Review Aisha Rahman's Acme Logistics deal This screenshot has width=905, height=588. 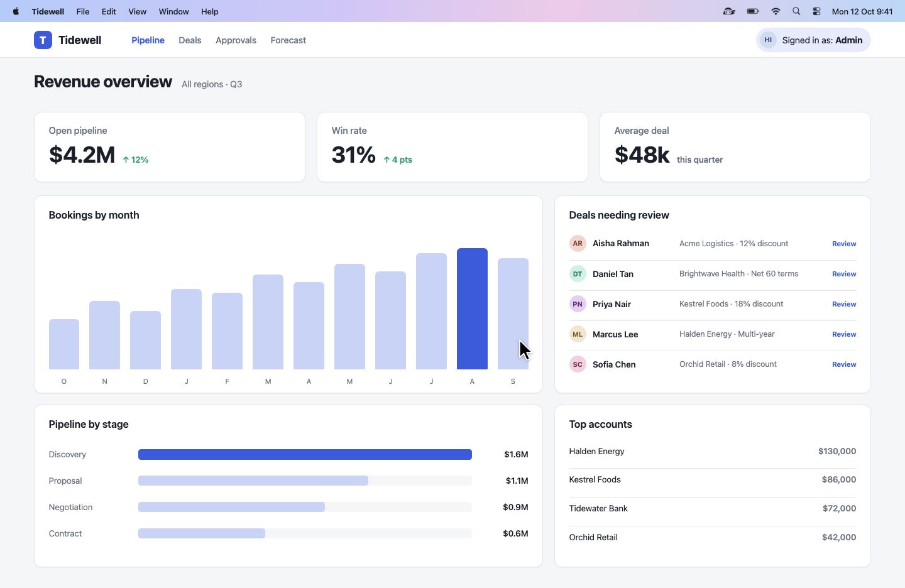pos(844,244)
